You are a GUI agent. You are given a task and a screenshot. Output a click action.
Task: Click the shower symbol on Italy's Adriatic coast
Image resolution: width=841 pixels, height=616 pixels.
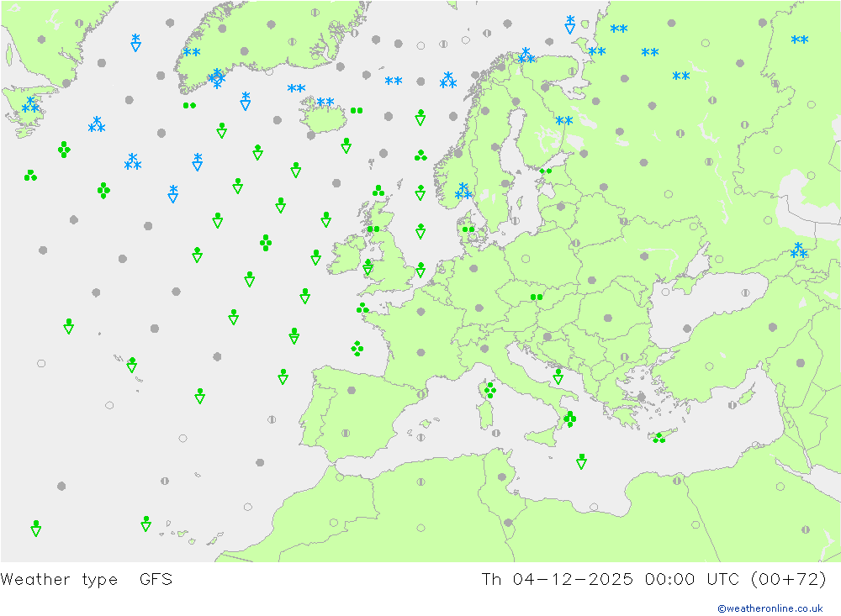pos(558,376)
